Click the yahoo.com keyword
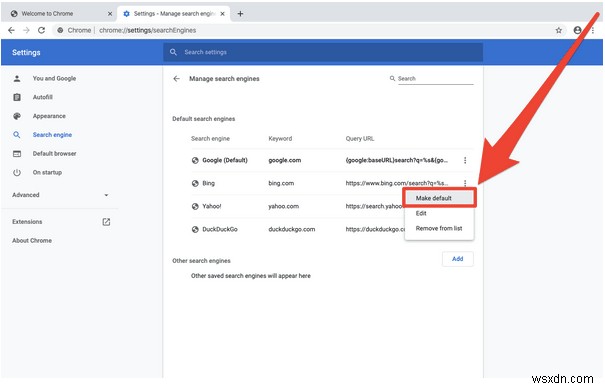The width and height of the screenshot is (605, 389). pyautogui.click(x=284, y=206)
